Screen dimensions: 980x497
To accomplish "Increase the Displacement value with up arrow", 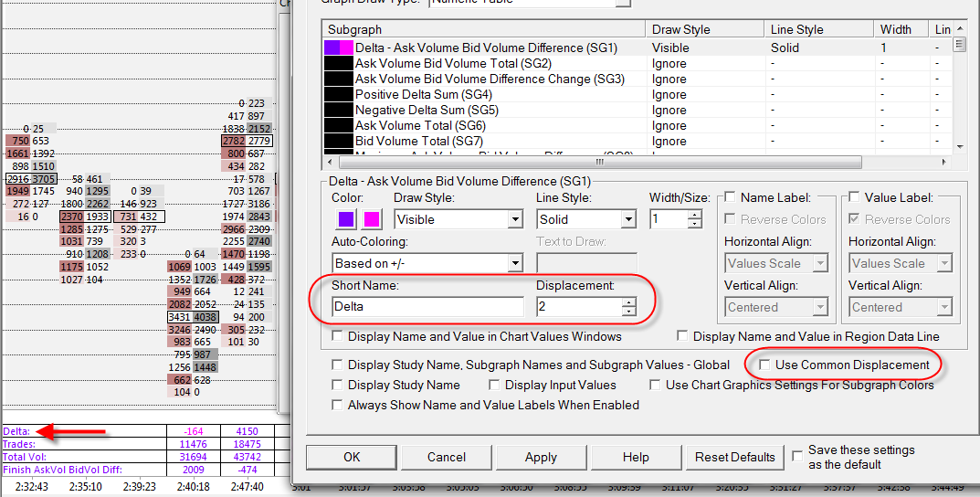I will [628, 302].
